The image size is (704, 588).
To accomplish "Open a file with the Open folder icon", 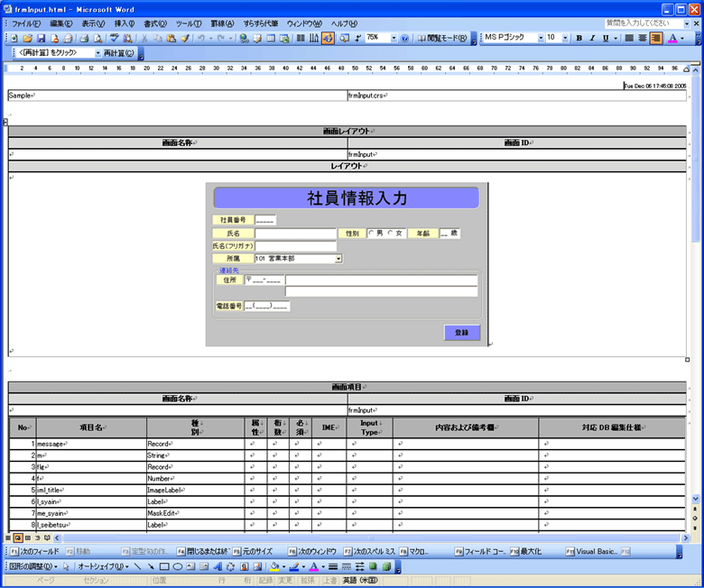I will point(27,39).
